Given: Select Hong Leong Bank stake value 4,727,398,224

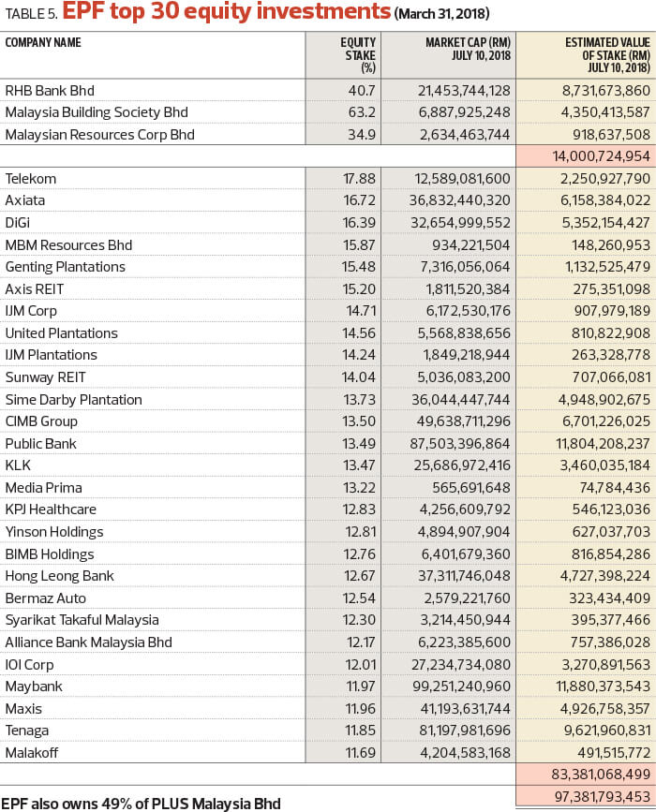Looking at the screenshot, I should click(605, 576).
